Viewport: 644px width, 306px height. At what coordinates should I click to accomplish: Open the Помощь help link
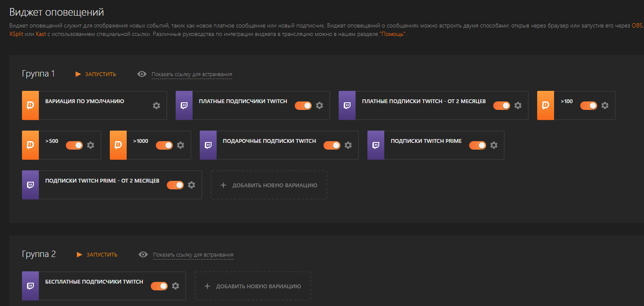point(393,33)
